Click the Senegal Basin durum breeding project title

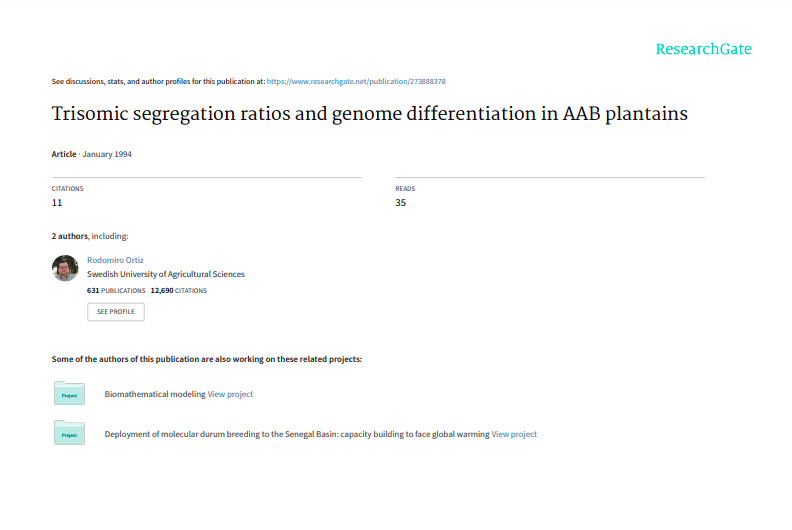coord(297,434)
